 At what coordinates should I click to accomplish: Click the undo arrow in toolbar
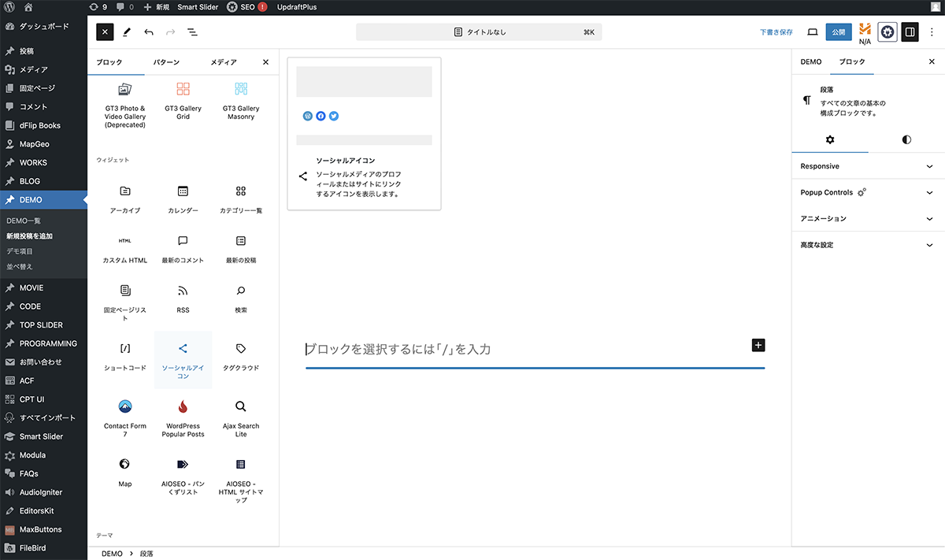pyautogui.click(x=149, y=32)
